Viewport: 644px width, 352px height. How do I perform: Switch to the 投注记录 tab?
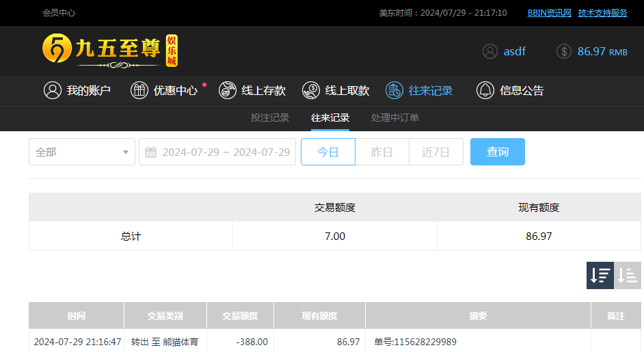[270, 118]
